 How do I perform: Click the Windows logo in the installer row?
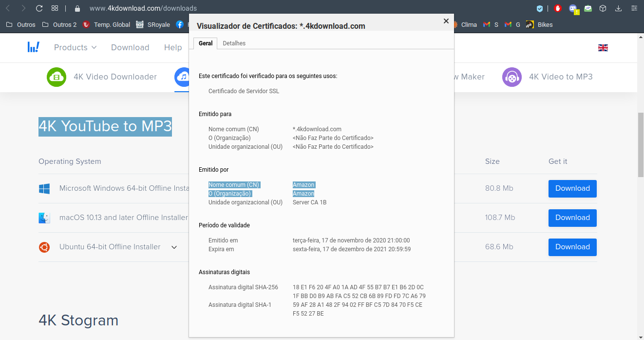(44, 188)
